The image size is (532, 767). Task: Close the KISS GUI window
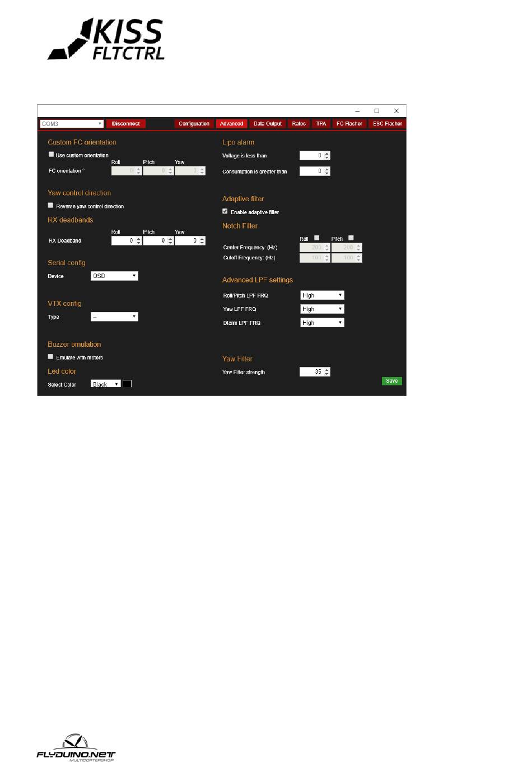click(x=396, y=111)
